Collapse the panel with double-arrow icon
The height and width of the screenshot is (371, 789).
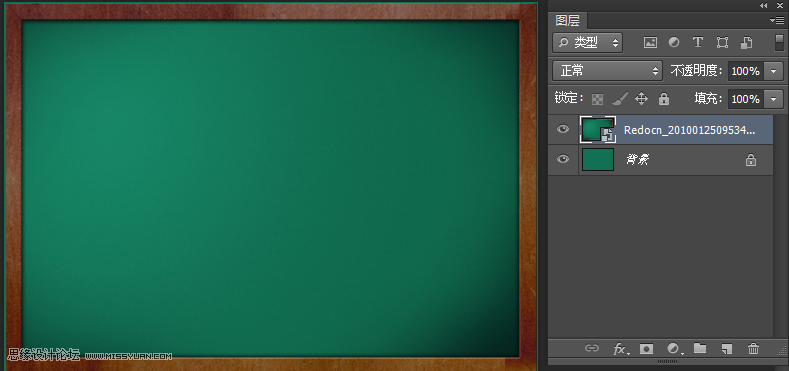pyautogui.click(x=764, y=6)
